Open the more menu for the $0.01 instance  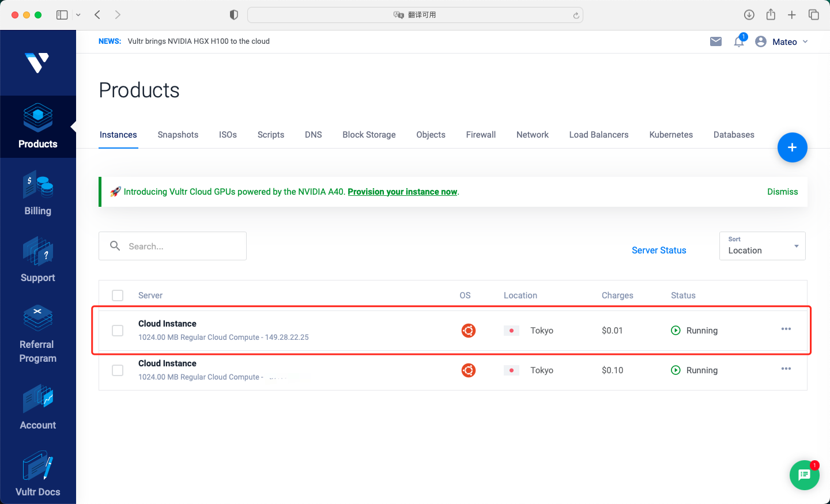786,329
